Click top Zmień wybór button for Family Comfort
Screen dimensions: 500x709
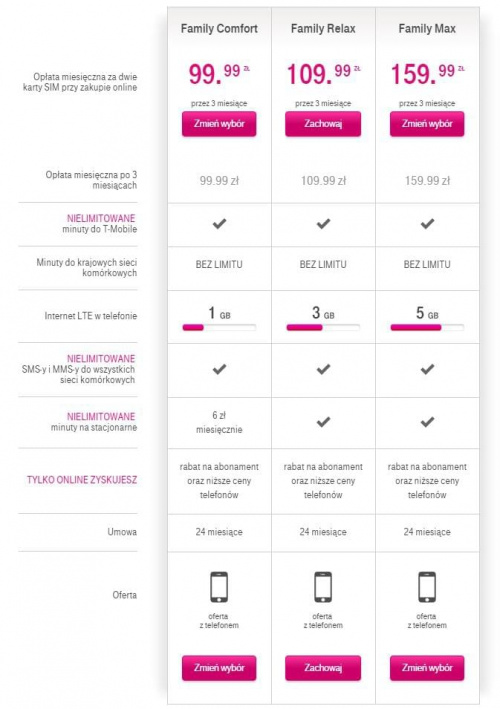(219, 124)
